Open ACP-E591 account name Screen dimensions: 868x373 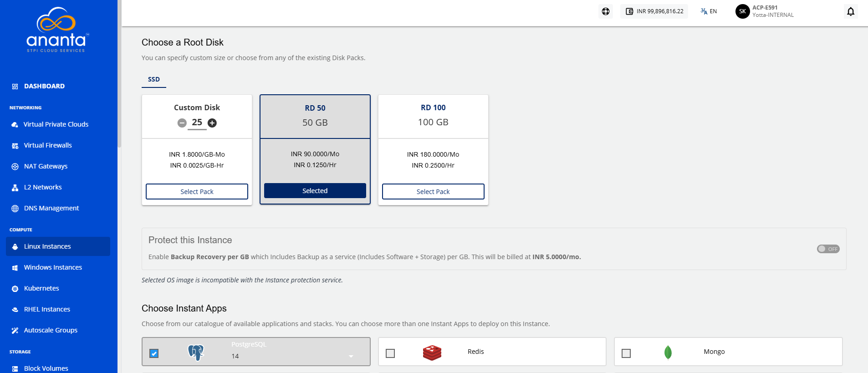point(765,8)
